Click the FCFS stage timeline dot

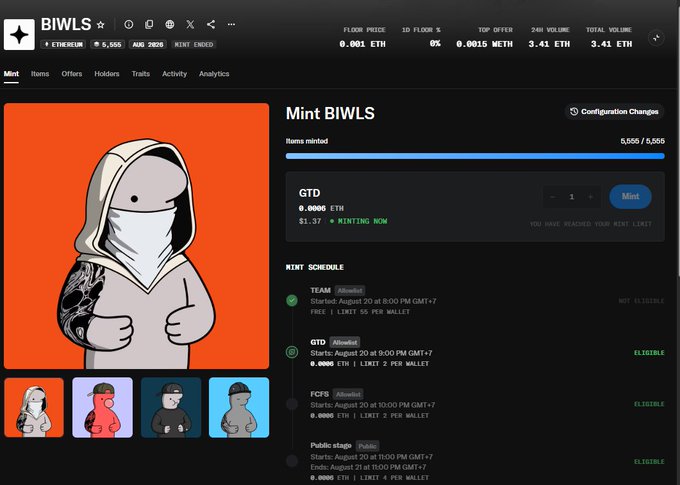pos(292,404)
